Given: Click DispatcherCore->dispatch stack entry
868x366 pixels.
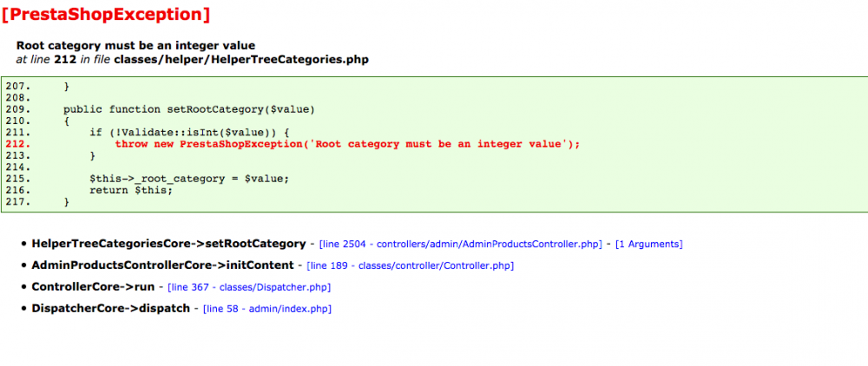Looking at the screenshot, I should click(111, 309).
